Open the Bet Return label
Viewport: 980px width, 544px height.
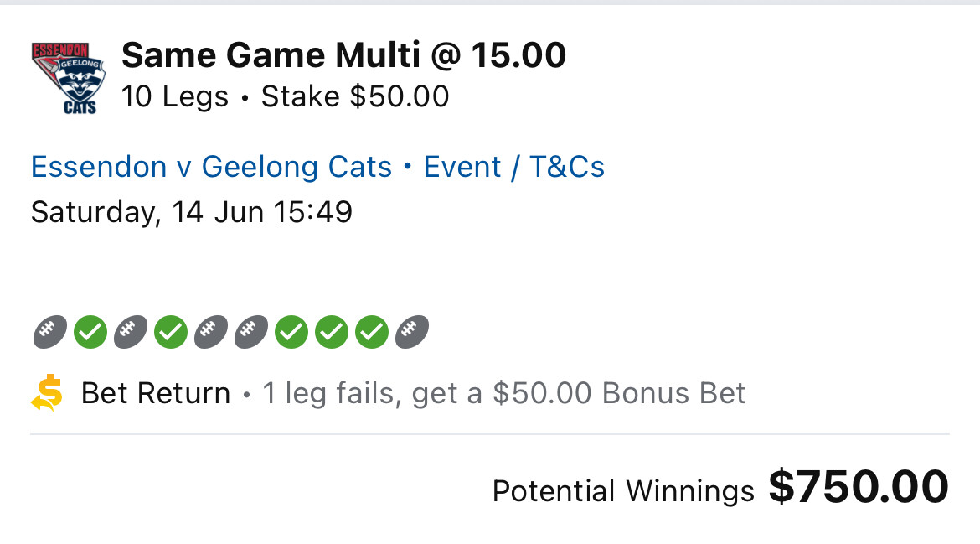tap(156, 393)
